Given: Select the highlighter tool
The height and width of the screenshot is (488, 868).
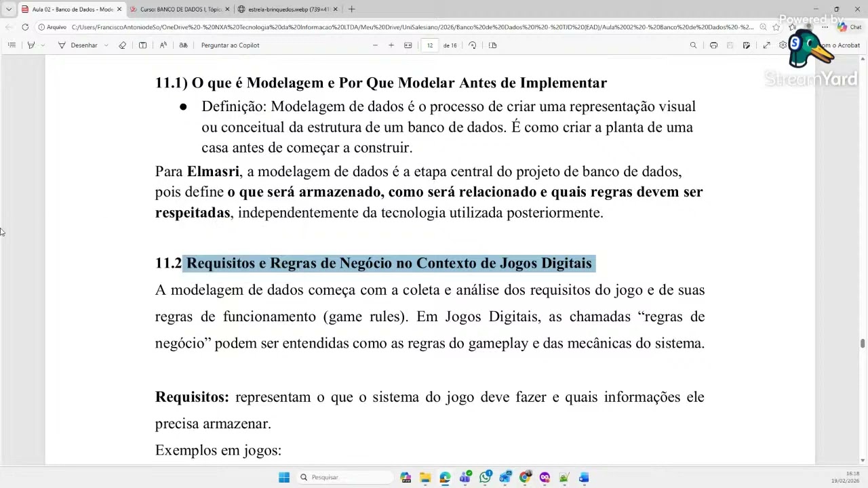Looking at the screenshot, I should 31,45.
